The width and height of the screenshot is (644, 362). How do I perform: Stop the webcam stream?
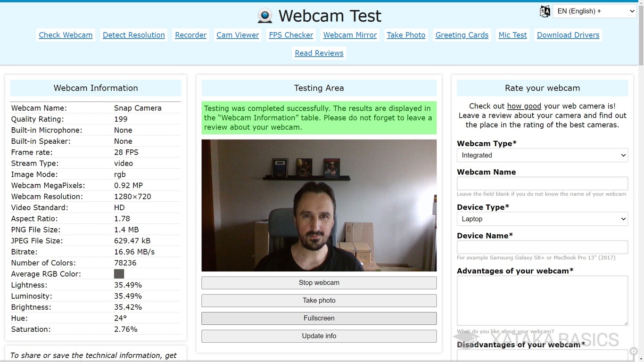point(319,282)
